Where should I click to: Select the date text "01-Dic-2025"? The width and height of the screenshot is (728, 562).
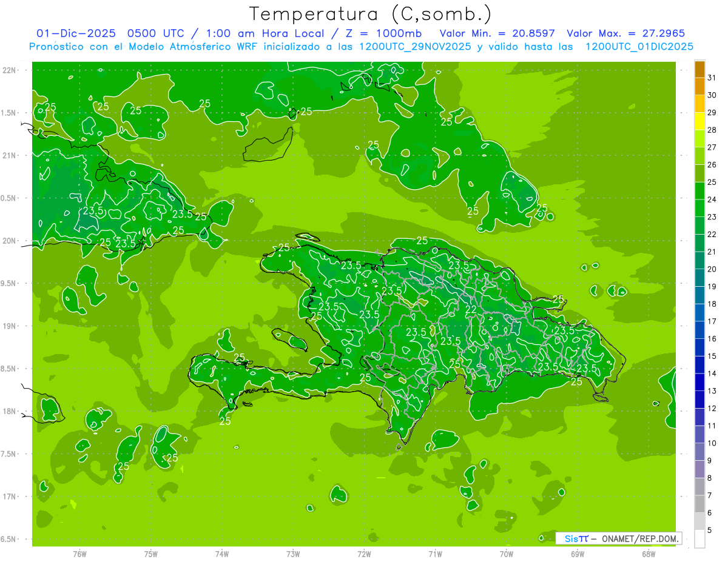tap(76, 33)
